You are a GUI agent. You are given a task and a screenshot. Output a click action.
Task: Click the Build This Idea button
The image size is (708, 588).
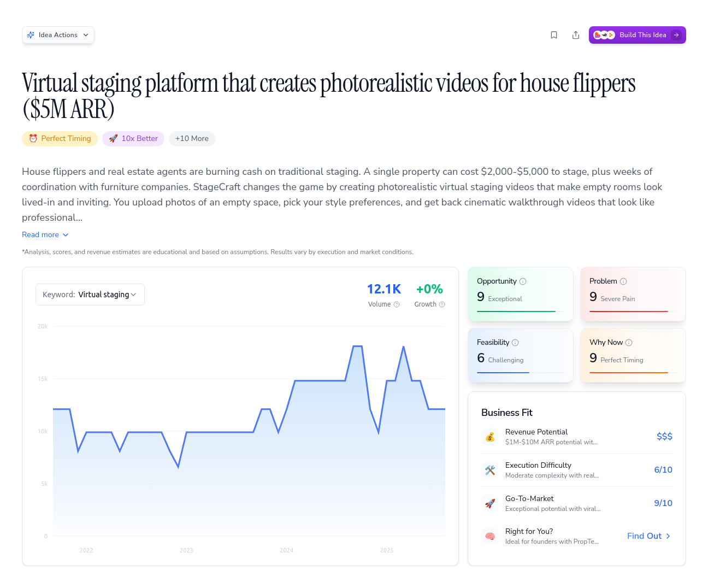tap(637, 34)
